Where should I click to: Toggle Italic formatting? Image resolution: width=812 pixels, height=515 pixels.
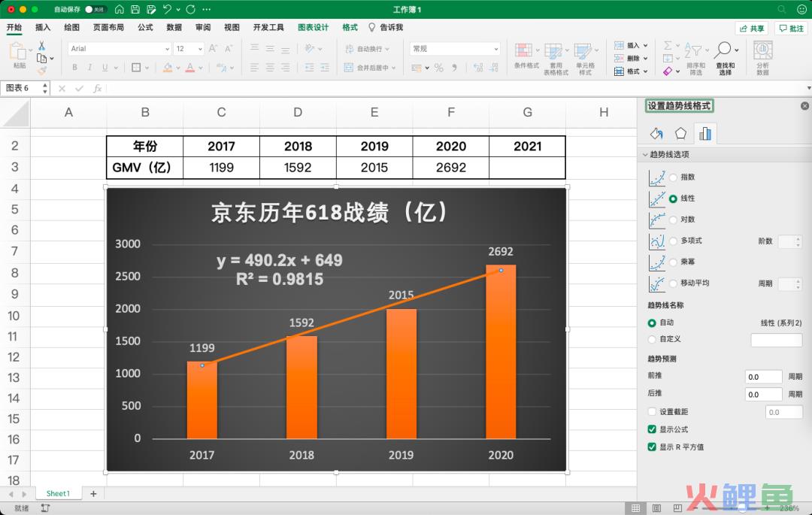tap(89, 67)
